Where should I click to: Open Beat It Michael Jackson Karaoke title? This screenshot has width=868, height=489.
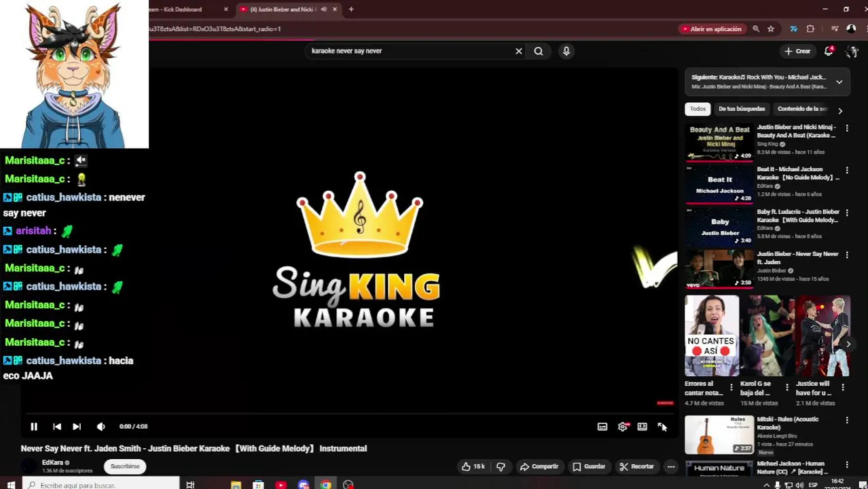(798, 173)
